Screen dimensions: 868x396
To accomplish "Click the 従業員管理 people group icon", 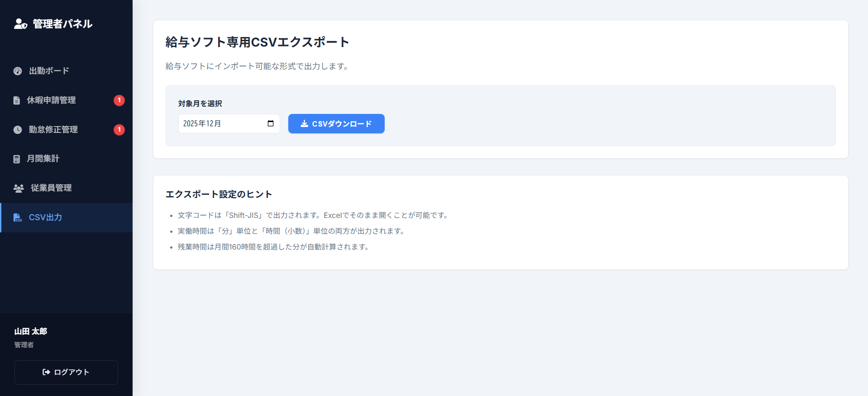I will pos(19,189).
